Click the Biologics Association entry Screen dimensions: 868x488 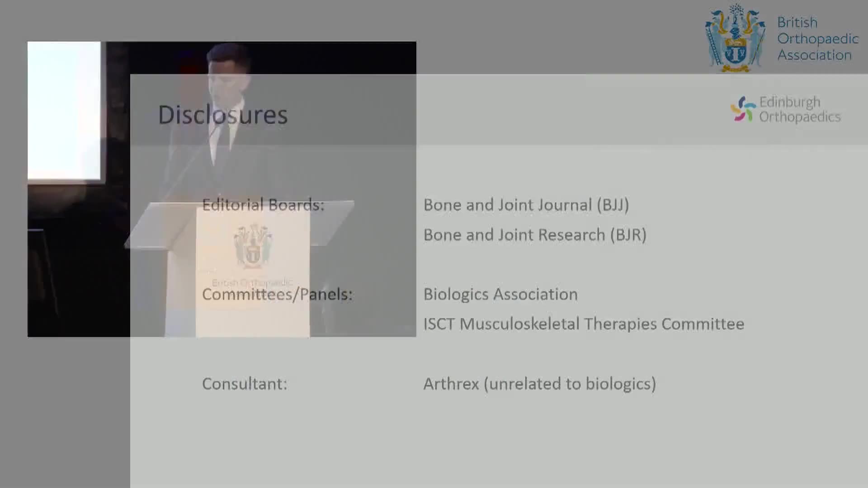coord(500,295)
